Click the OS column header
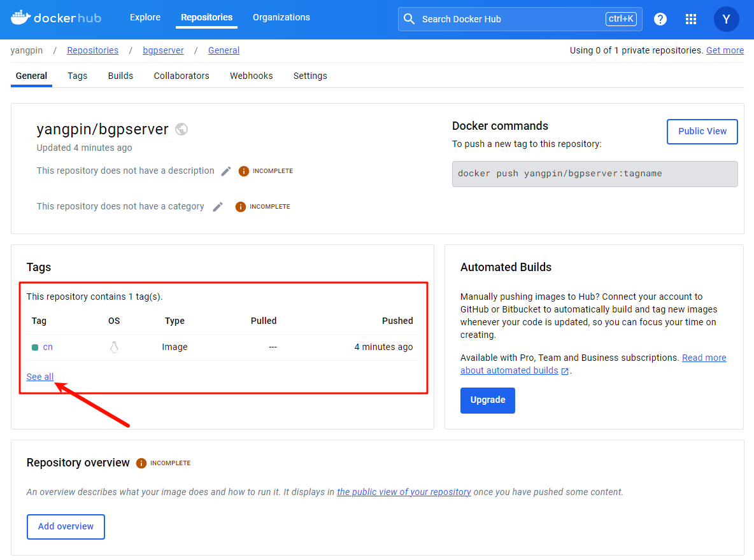The width and height of the screenshot is (754, 560). click(114, 321)
